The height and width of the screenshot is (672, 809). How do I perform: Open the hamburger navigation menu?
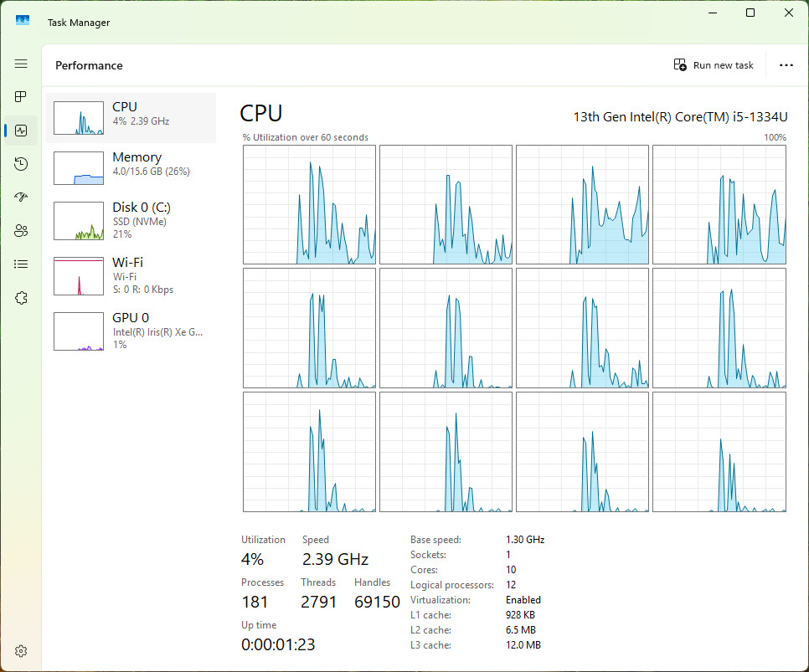[x=21, y=64]
